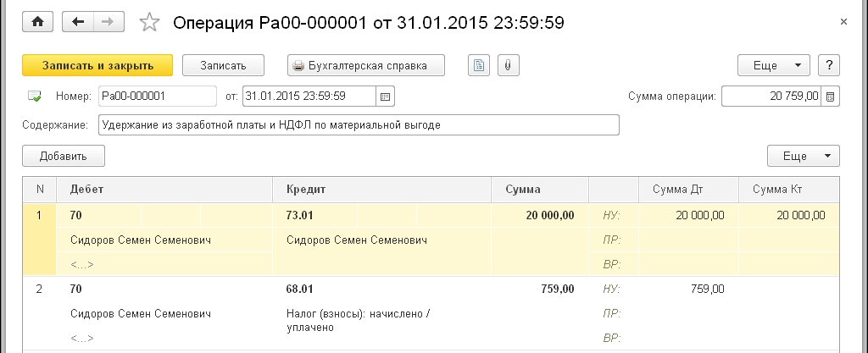Click the paperclip attachments icon
868x353 pixels.
pyautogui.click(x=507, y=65)
